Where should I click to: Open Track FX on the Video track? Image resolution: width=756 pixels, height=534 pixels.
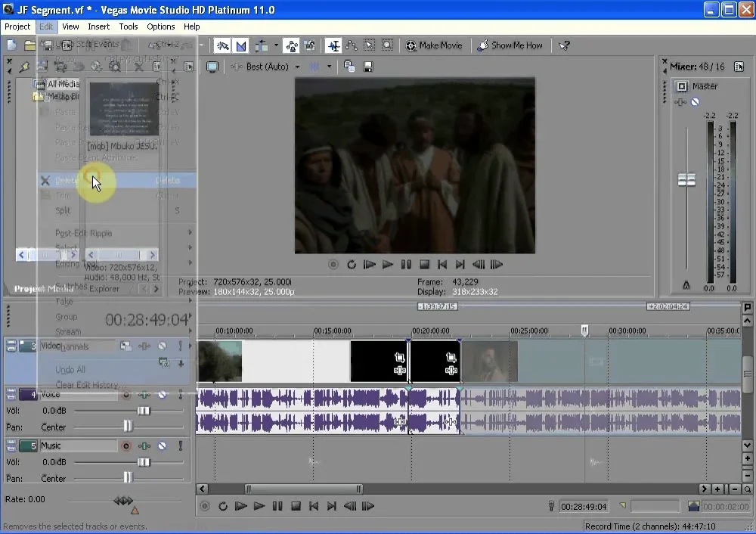[144, 346]
